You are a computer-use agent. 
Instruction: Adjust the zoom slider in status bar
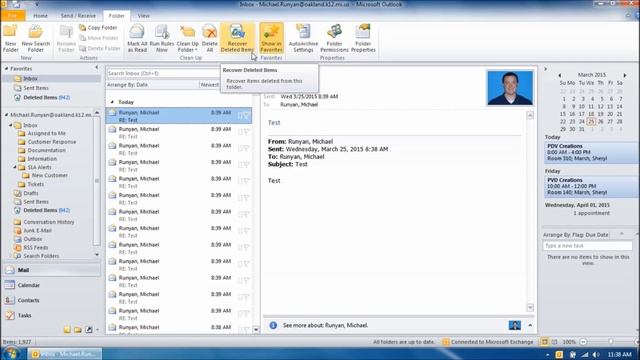point(610,342)
